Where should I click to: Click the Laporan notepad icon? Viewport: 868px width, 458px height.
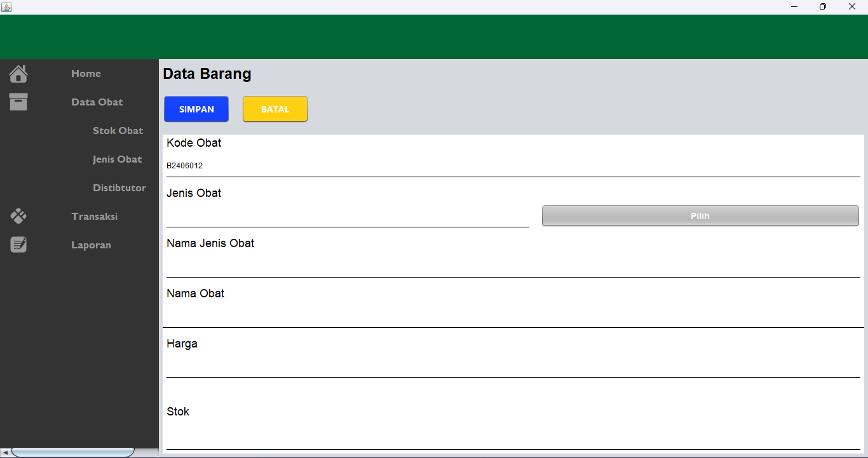pyautogui.click(x=18, y=245)
